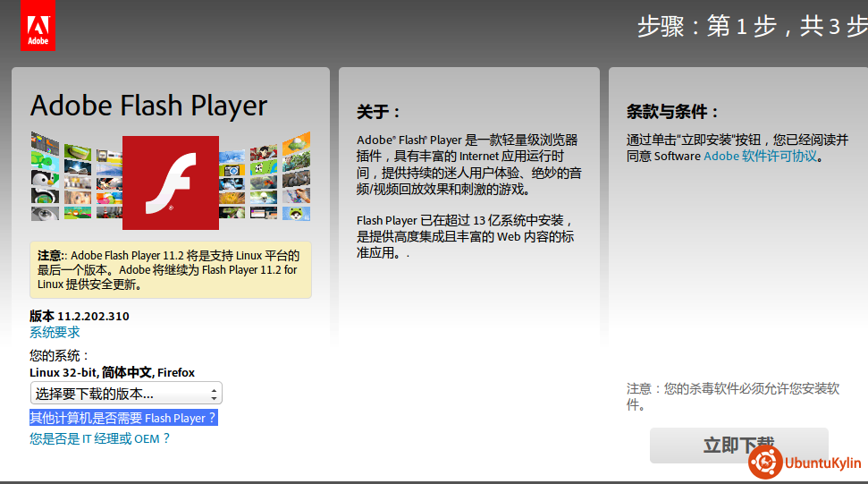
Task: Select the blue camera thumbnail
Action: (232, 169)
